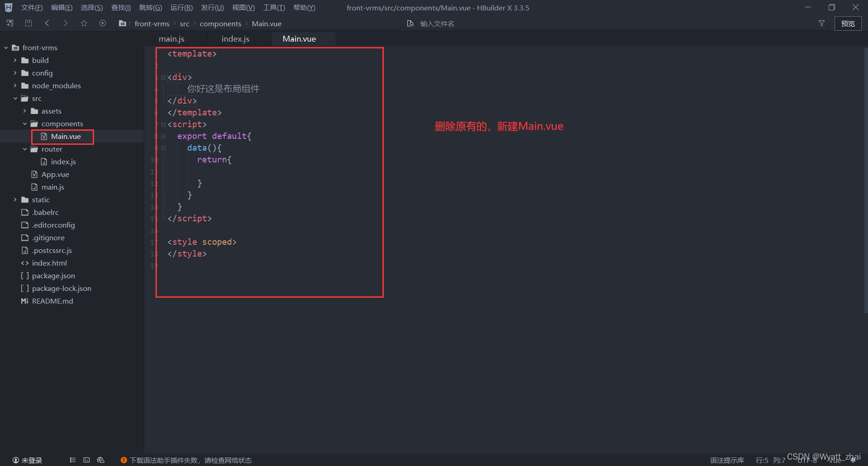Viewport: 868px width, 466px height.
Task: Open index.html in the project tree
Action: 49,263
